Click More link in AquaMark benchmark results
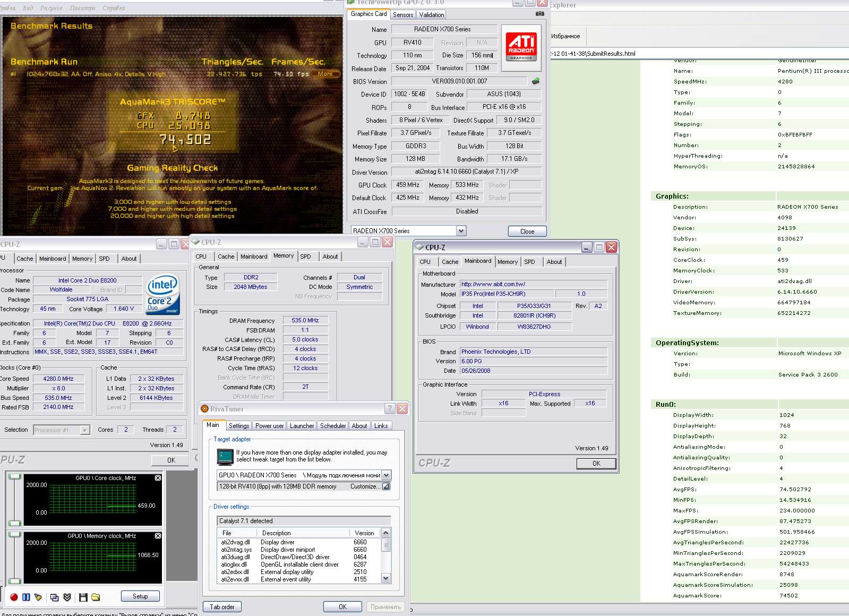 325,74
